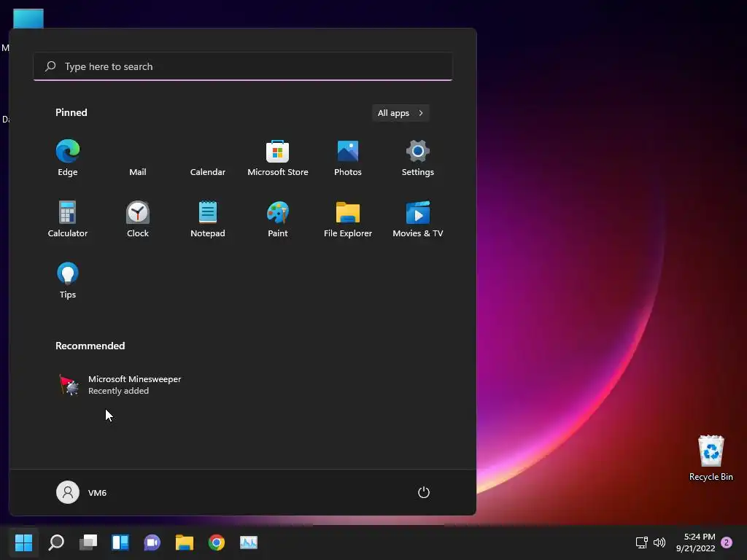
Task: Click the network icon in system tray
Action: tap(642, 542)
